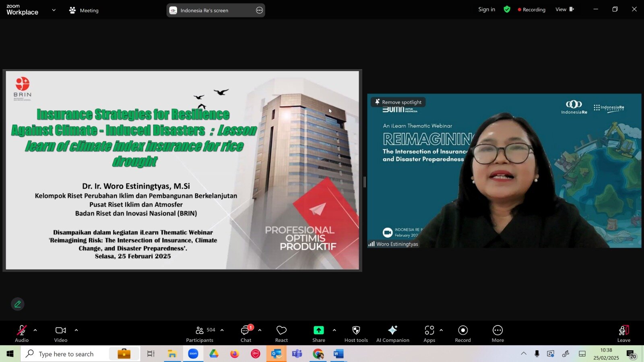
Task: Expand the Apps options caret
Action: (441, 330)
